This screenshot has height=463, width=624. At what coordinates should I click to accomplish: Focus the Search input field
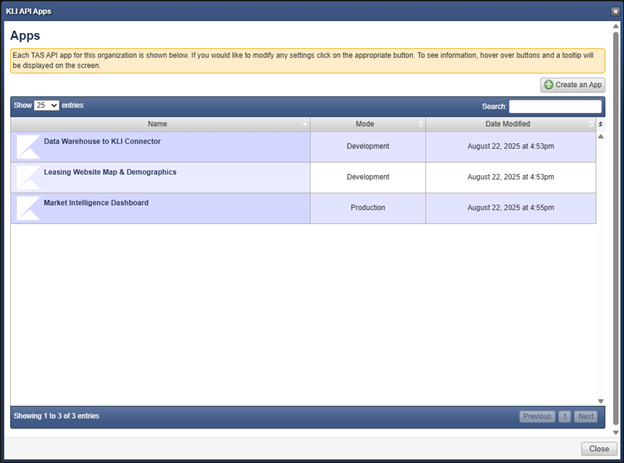[555, 106]
